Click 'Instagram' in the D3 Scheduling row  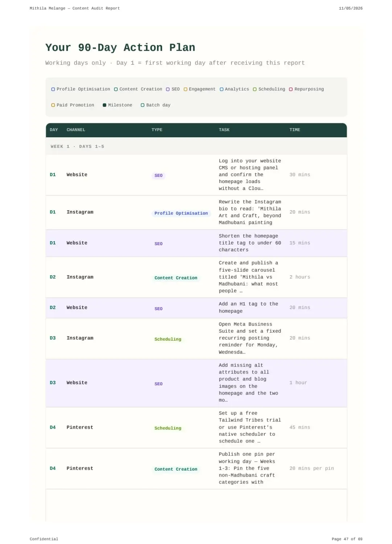(80, 338)
